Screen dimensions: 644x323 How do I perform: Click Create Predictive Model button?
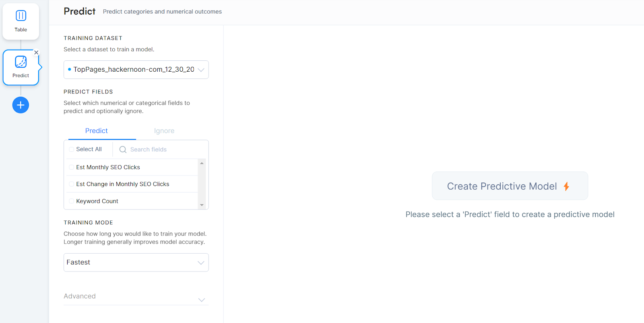pos(510,186)
